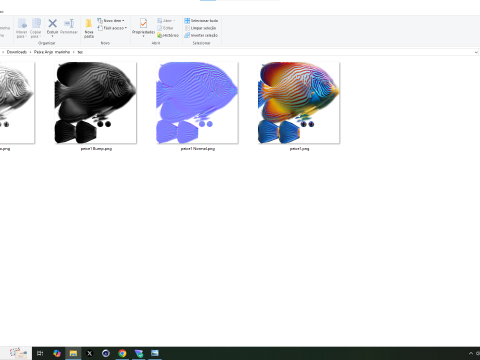This screenshot has height=360, width=480.
Task: Open the Cinema 4D taskbar icon
Action: (x=106, y=353)
